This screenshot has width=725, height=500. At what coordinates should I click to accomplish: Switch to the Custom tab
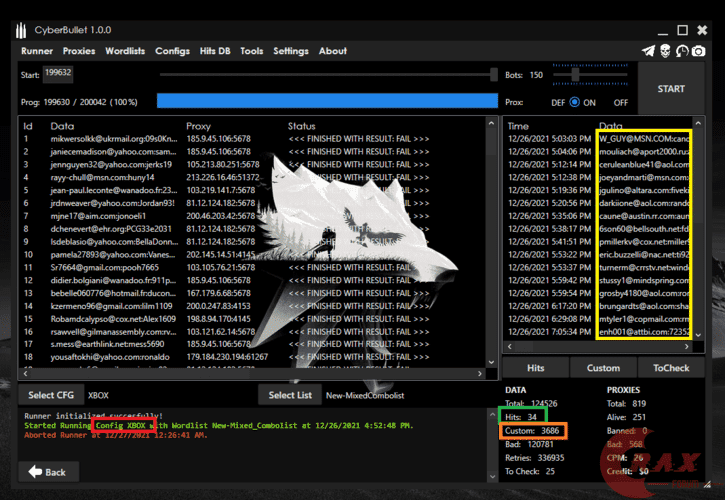pos(603,368)
